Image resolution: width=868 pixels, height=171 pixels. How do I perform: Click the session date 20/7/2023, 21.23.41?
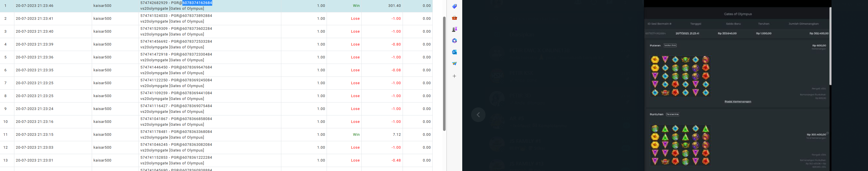687,34
